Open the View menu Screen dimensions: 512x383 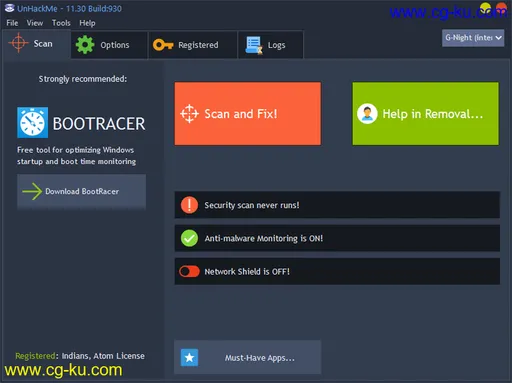click(x=35, y=23)
